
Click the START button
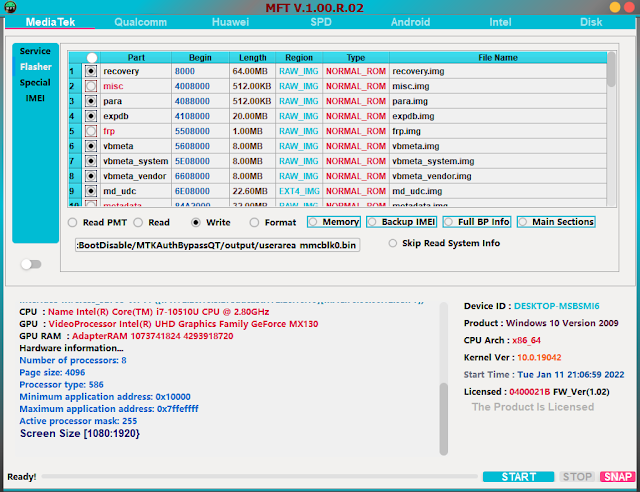[x=518, y=477]
